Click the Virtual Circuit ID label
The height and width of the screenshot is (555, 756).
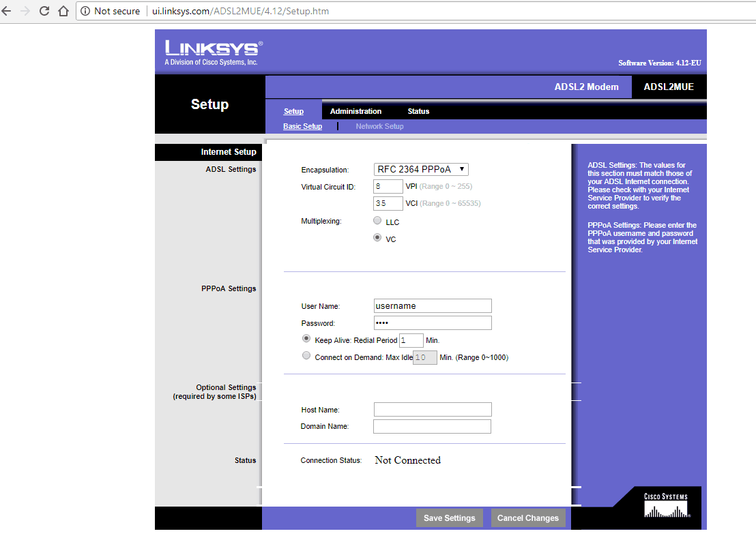click(328, 187)
